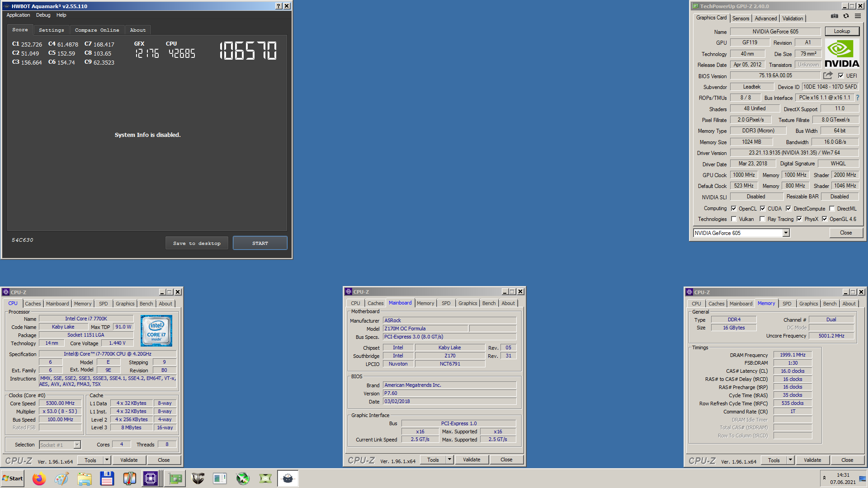Switch to the Settings tab in Aquamark
The image size is (868, 488).
click(x=51, y=30)
